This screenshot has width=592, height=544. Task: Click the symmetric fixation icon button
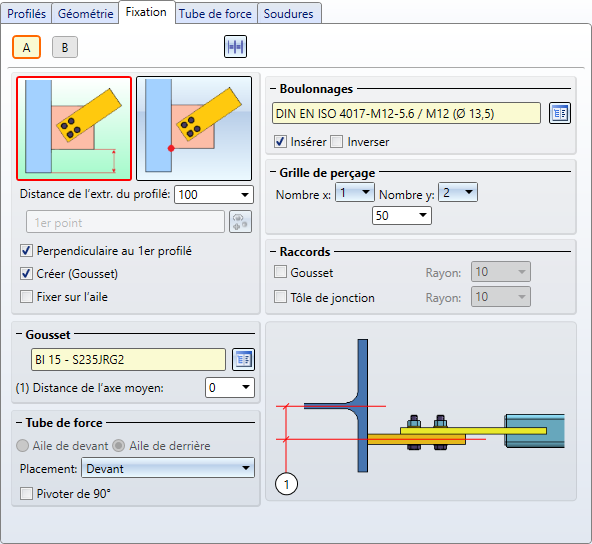click(x=235, y=47)
